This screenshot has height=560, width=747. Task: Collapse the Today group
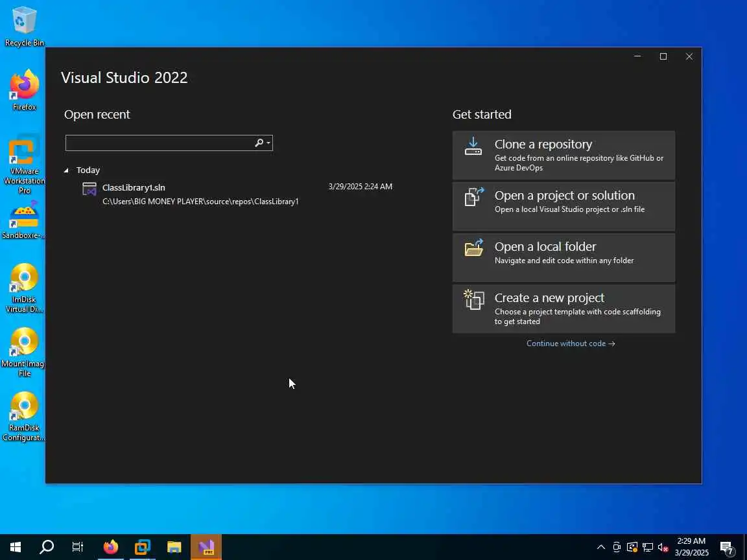point(66,170)
